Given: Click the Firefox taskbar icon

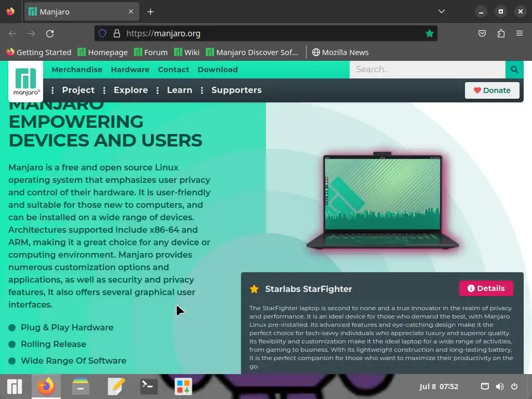Looking at the screenshot, I should tap(46, 387).
